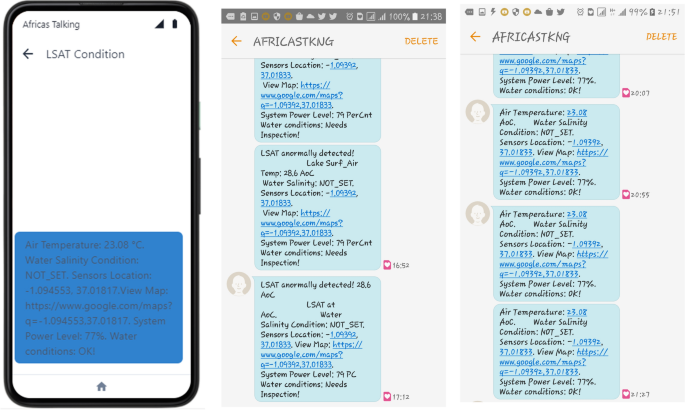
Task: Tap the keyboard icon in the 21:38 status bar
Action: point(230,17)
